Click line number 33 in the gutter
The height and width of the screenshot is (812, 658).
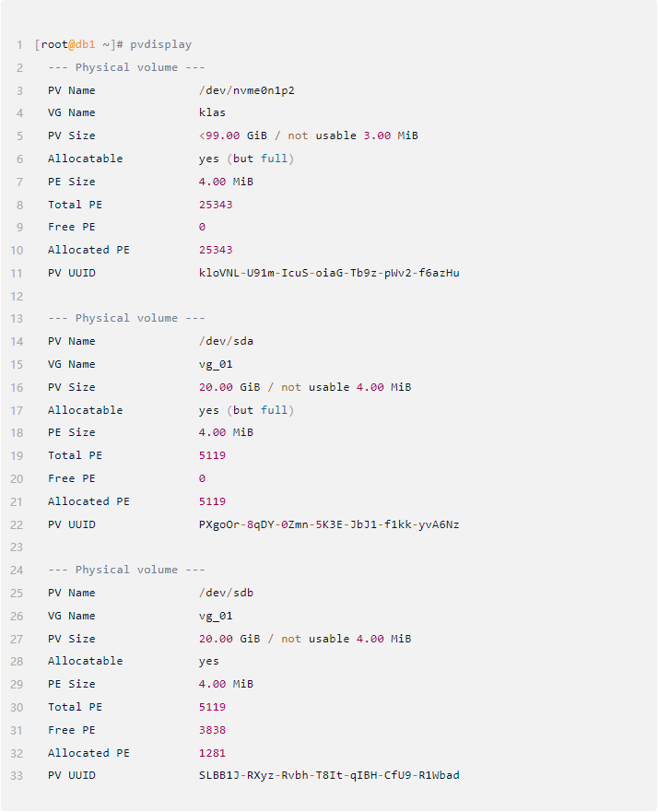17,776
